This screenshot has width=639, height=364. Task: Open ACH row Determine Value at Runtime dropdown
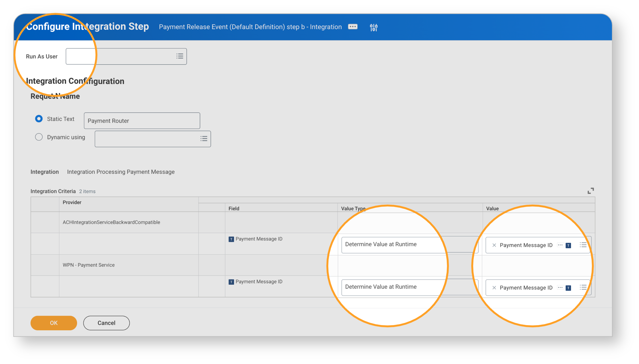tap(410, 244)
